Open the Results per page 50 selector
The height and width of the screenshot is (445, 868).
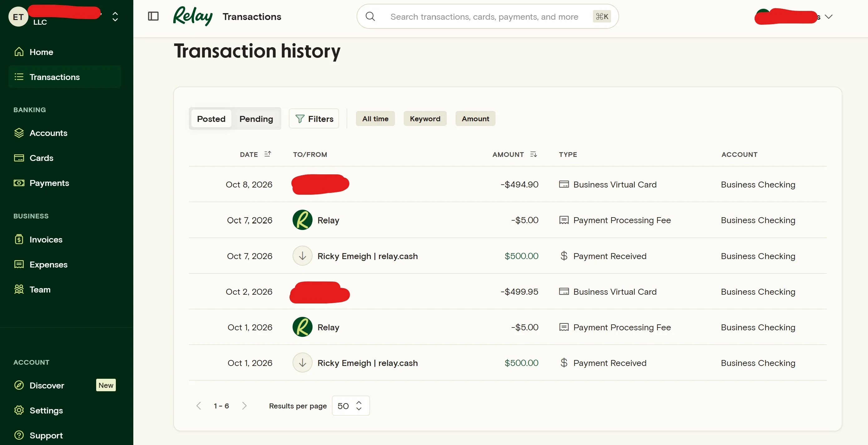(351, 406)
